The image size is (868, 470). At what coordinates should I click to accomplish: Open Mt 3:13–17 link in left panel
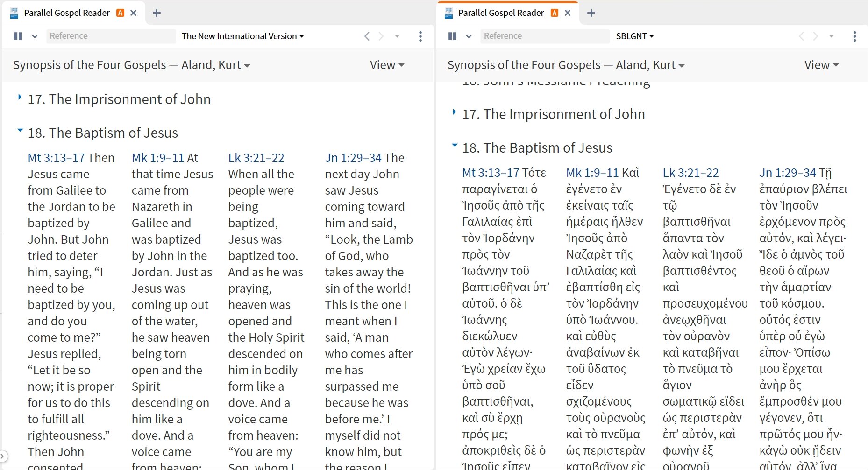pos(57,158)
